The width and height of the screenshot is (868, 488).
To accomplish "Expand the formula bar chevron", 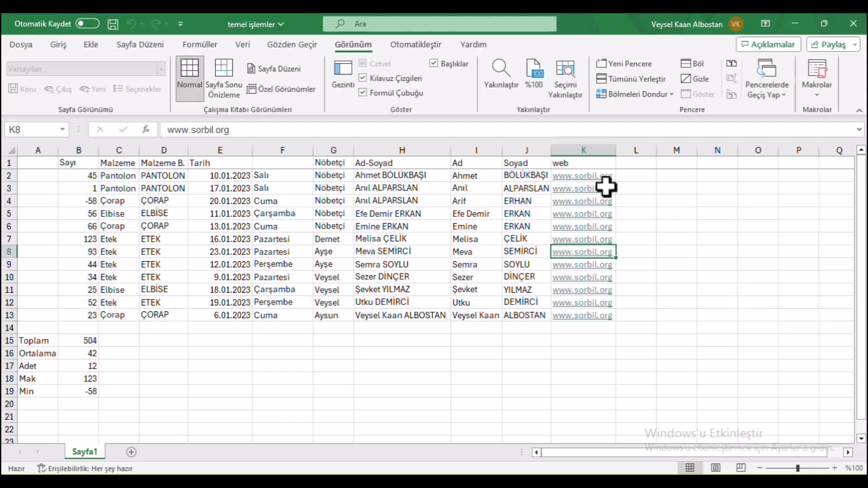I will point(859,130).
